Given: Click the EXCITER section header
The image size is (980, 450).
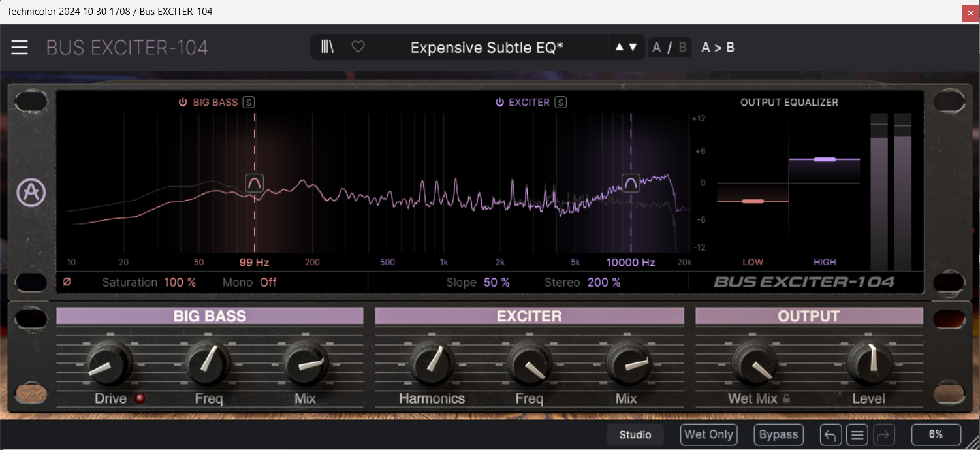Looking at the screenshot, I should click(x=530, y=316).
